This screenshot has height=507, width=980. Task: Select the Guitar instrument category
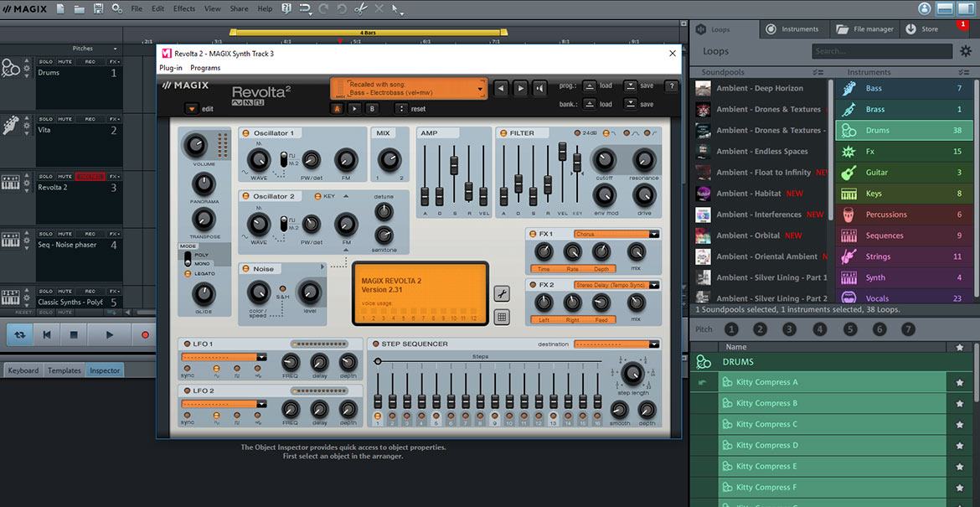click(905, 172)
